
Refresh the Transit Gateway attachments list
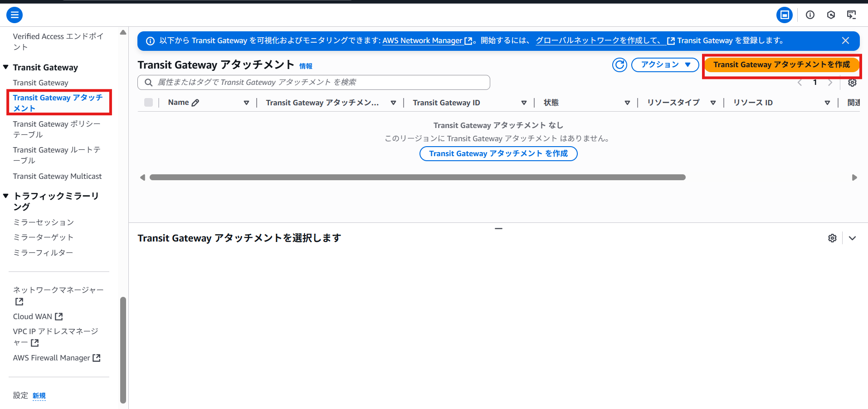coord(619,64)
